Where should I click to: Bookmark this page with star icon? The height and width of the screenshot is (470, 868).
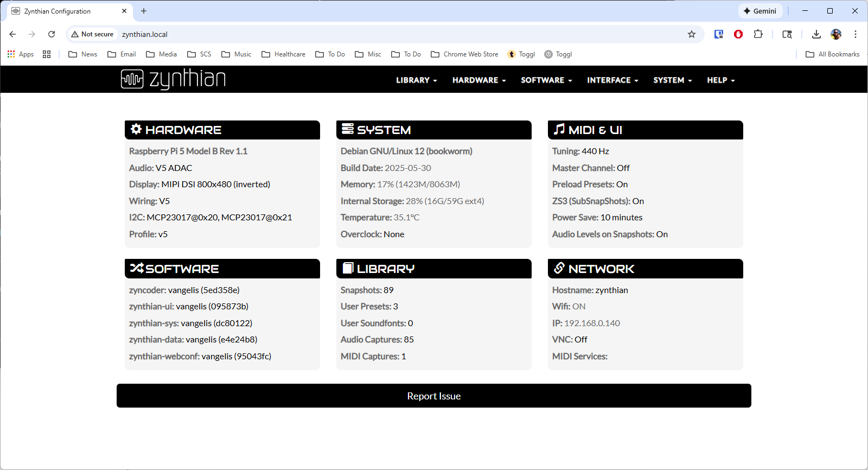(691, 34)
